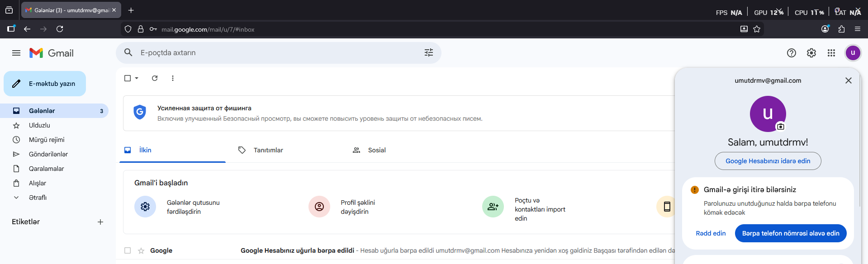Viewport: 868px width, 264px height.
Task: Click the E-poçtda axtarın search field
Action: (278, 52)
